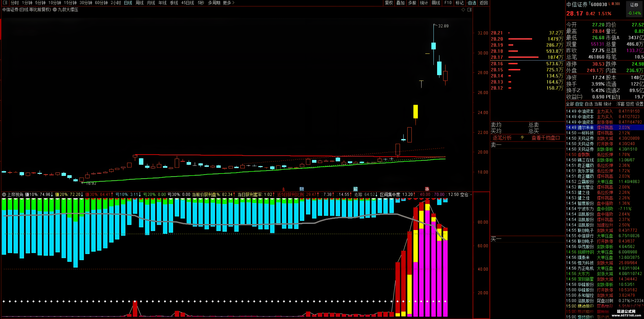Toggle -自选 to remove from watchlist
Viewport: 644px width, 319px height.
click(x=472, y=3)
